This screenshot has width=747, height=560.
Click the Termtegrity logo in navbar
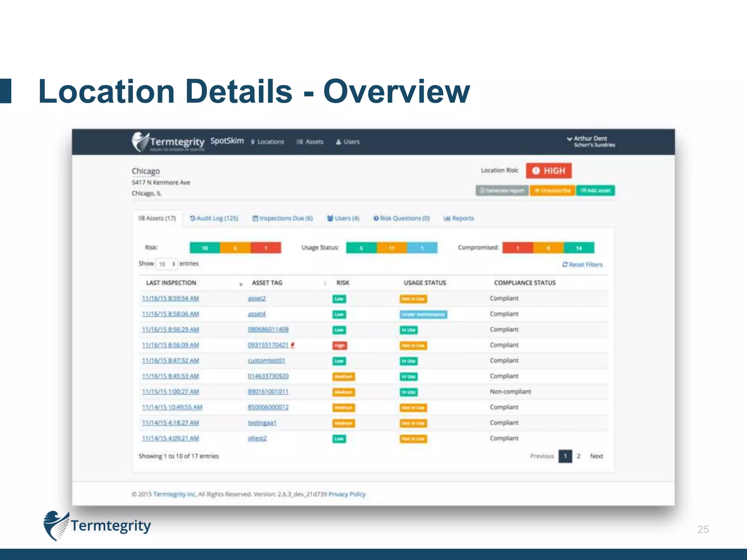tap(168, 142)
